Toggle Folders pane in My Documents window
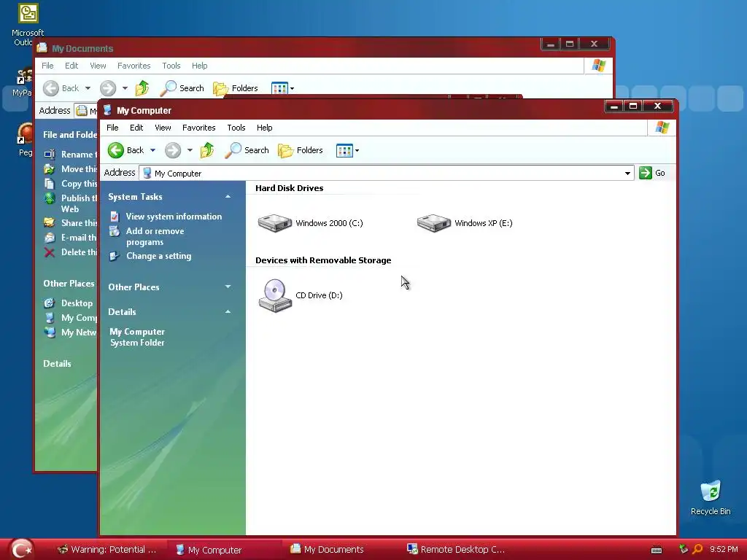The width and height of the screenshot is (747, 560). tap(236, 88)
